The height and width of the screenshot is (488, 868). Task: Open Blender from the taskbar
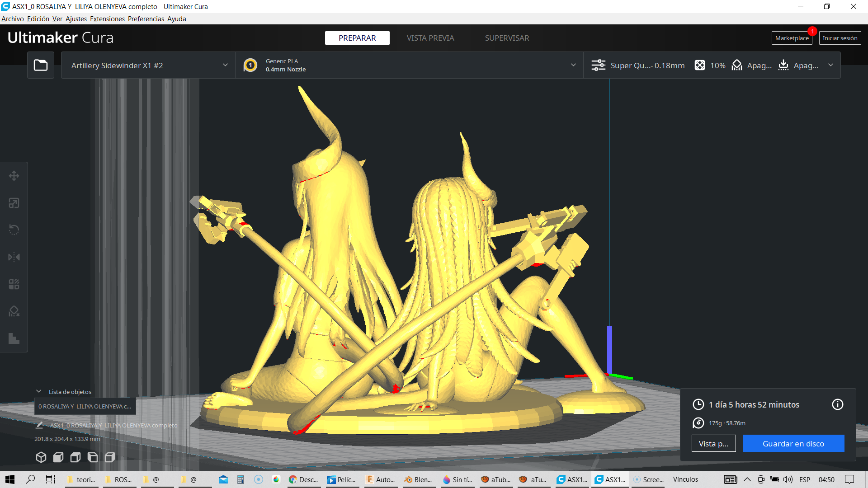coord(418,479)
